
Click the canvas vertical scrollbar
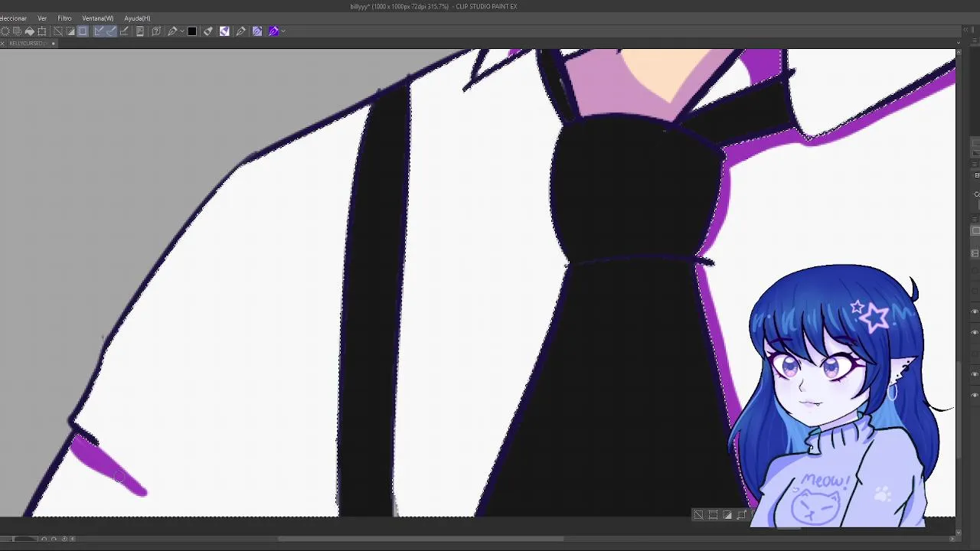pyautogui.click(x=959, y=409)
